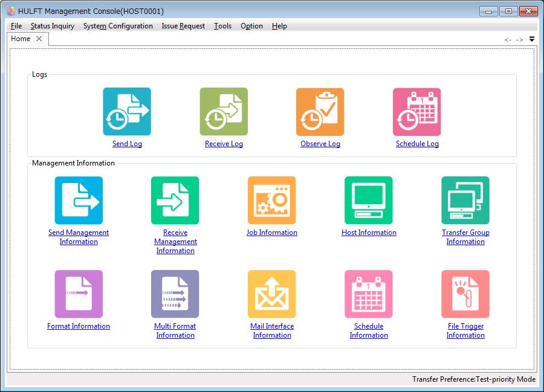Open the Help menu

(279, 26)
